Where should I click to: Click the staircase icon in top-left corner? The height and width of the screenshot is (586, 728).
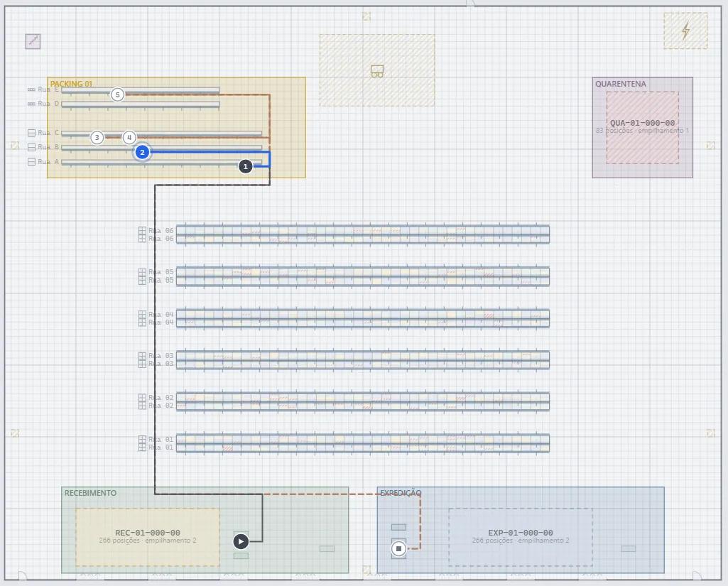pos(33,41)
